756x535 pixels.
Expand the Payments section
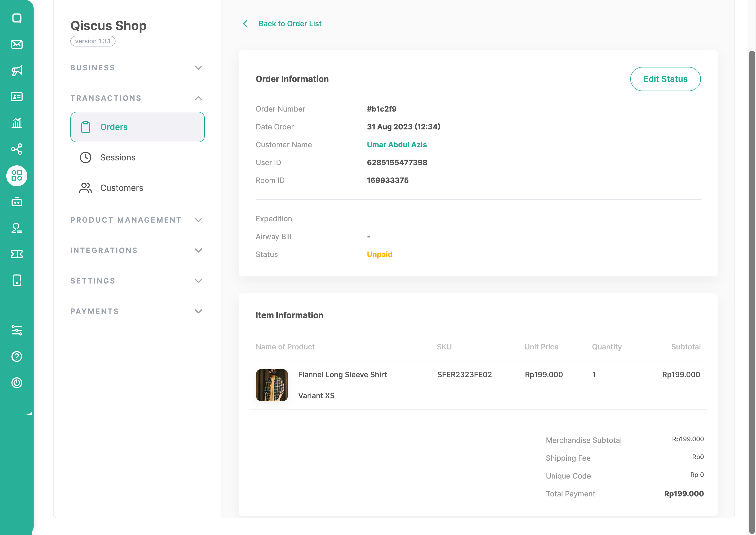click(137, 311)
